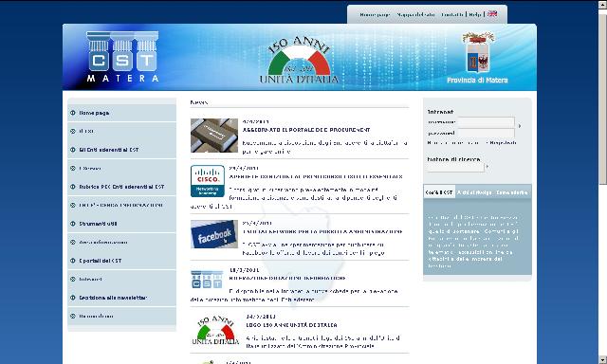Click the vertical scrollbar down arrow
The image size is (607, 364).
pos(603,360)
